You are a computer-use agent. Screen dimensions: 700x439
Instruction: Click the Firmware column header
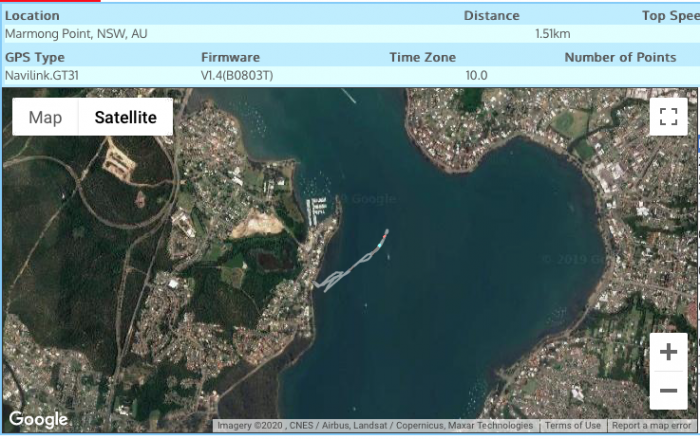(230, 57)
